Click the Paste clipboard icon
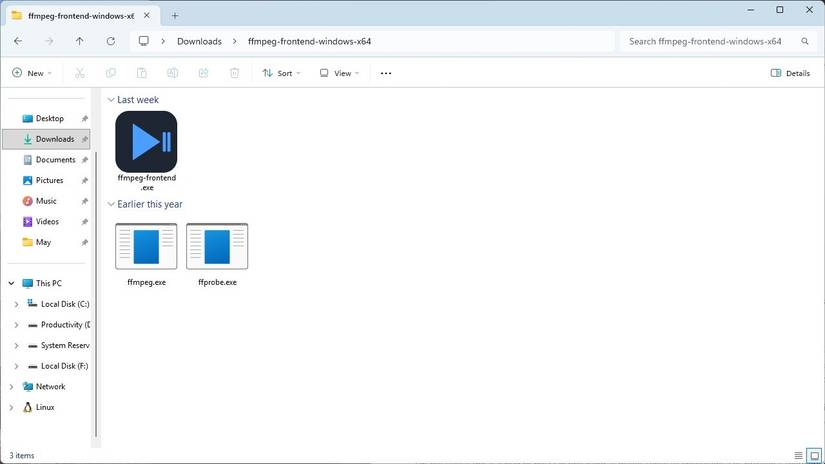This screenshot has height=464, width=825. [142, 73]
